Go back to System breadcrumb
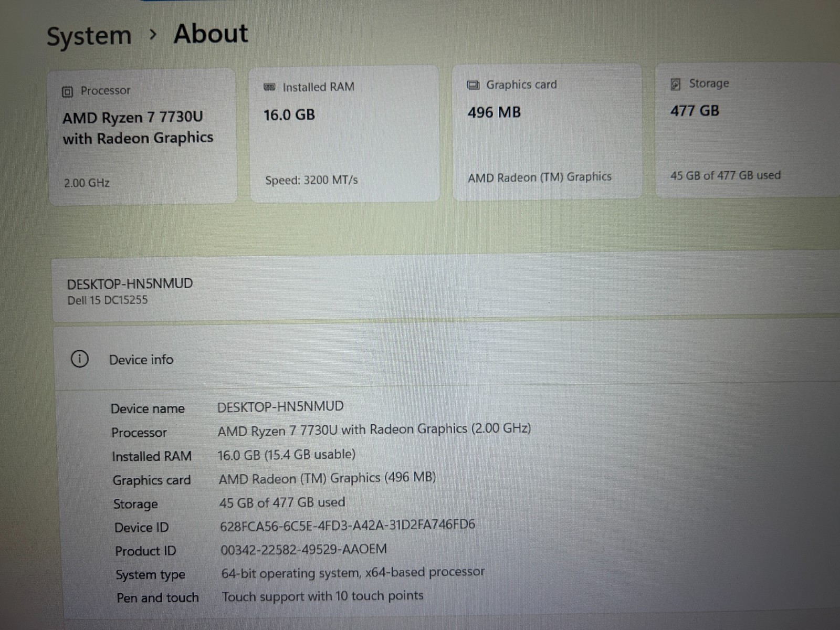Image resolution: width=840 pixels, height=630 pixels. [x=89, y=36]
